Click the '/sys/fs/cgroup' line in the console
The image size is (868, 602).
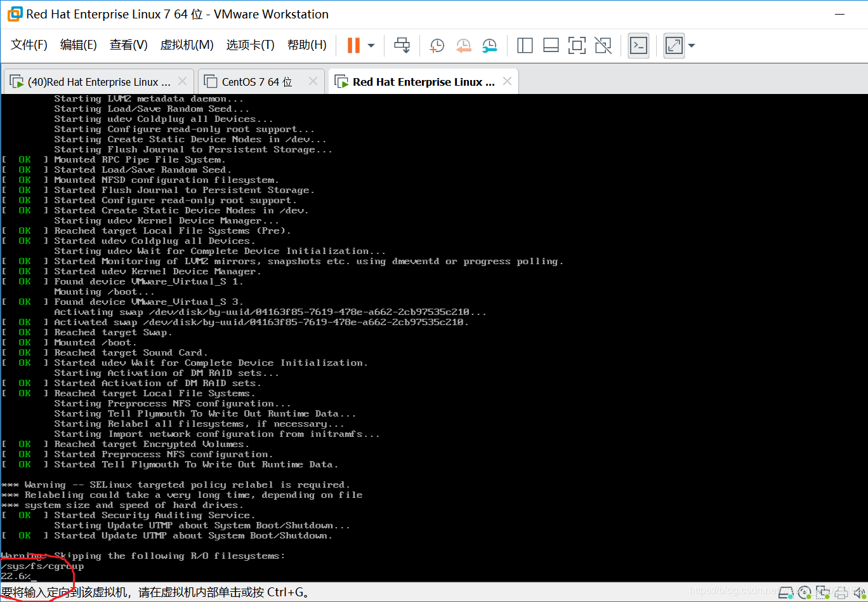42,566
